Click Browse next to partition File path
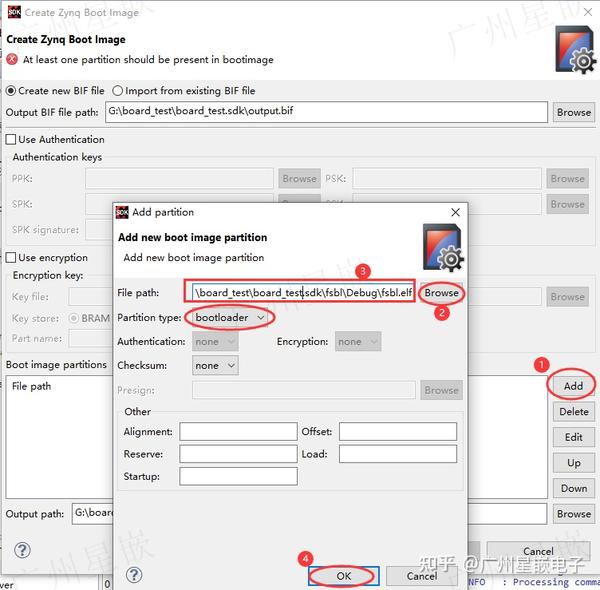Viewport: 600px width, 590px height. [441, 293]
